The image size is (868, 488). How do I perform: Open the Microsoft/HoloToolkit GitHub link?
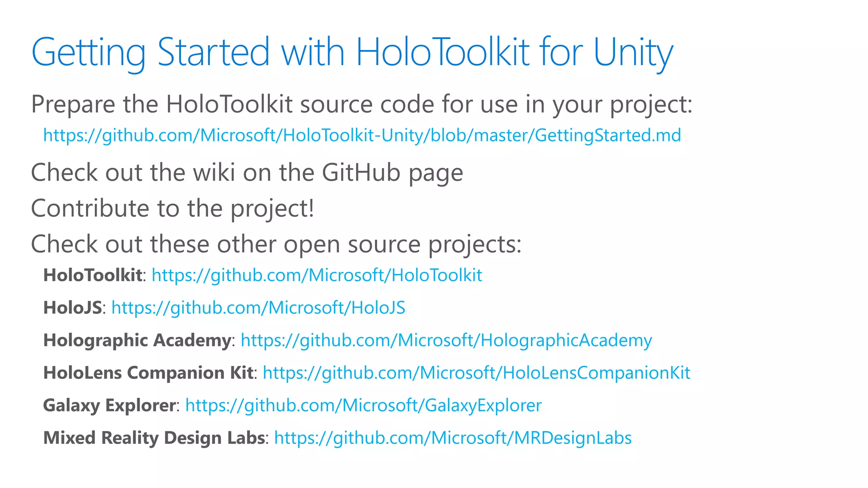tap(317, 275)
